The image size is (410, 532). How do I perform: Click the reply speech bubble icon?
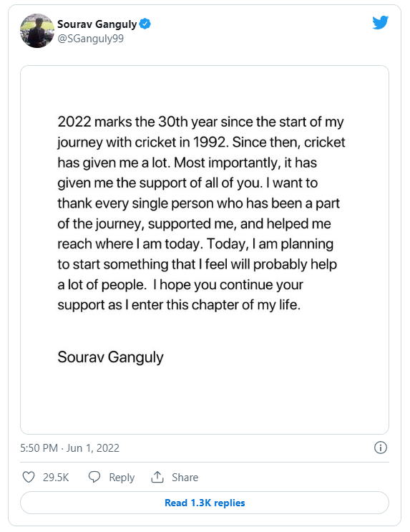click(x=94, y=477)
